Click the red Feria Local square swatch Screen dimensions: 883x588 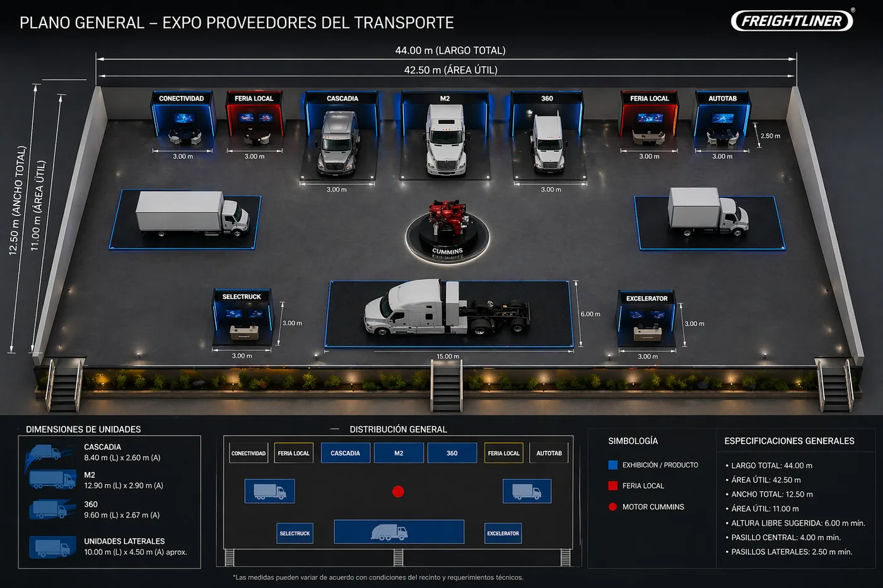click(612, 485)
